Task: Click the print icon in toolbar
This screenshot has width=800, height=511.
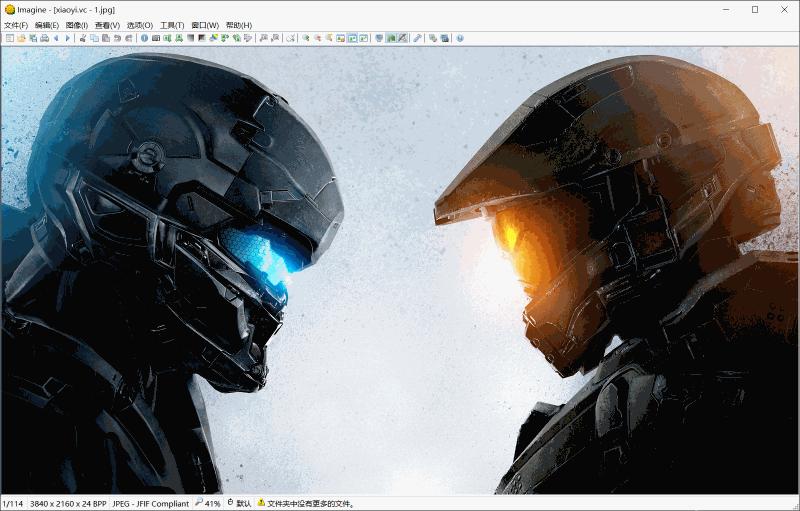Action: 44,38
